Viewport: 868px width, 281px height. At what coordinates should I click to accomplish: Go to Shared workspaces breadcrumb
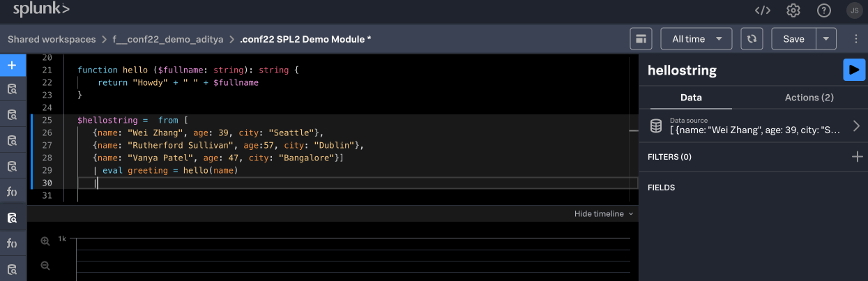pos(51,39)
